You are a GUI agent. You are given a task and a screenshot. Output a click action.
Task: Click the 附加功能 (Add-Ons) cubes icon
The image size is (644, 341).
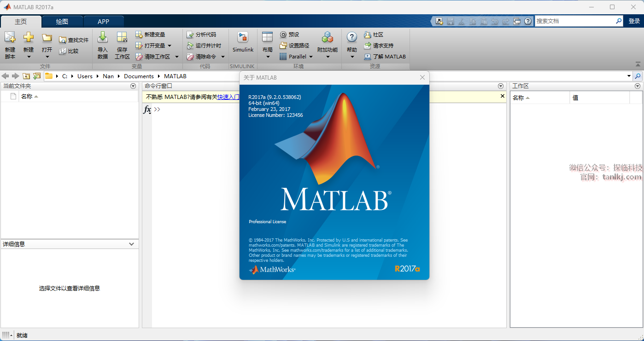tap(328, 37)
